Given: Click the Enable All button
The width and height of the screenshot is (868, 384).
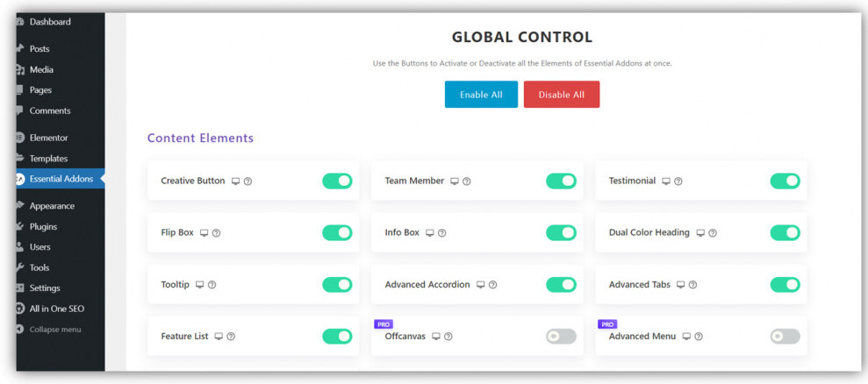Looking at the screenshot, I should point(481,95).
